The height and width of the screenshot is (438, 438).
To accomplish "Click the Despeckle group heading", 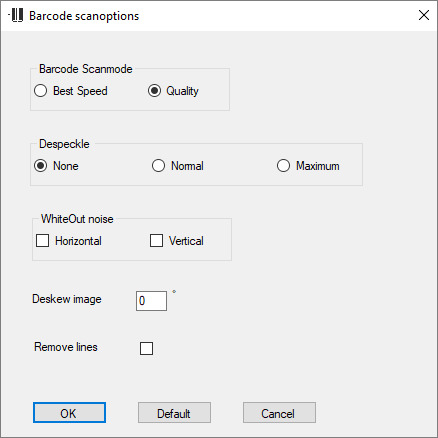I will [64, 144].
